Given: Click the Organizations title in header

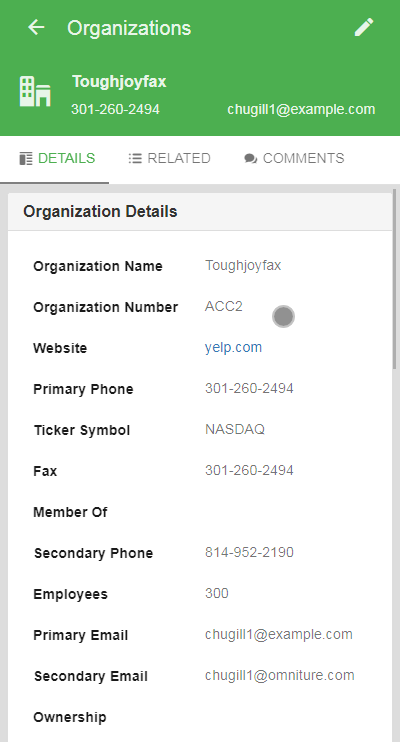Looking at the screenshot, I should pos(129,28).
